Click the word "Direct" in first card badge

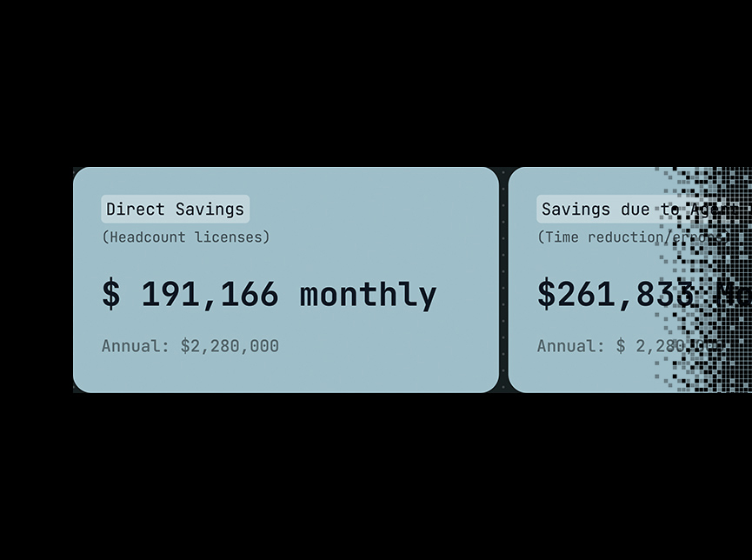136,210
